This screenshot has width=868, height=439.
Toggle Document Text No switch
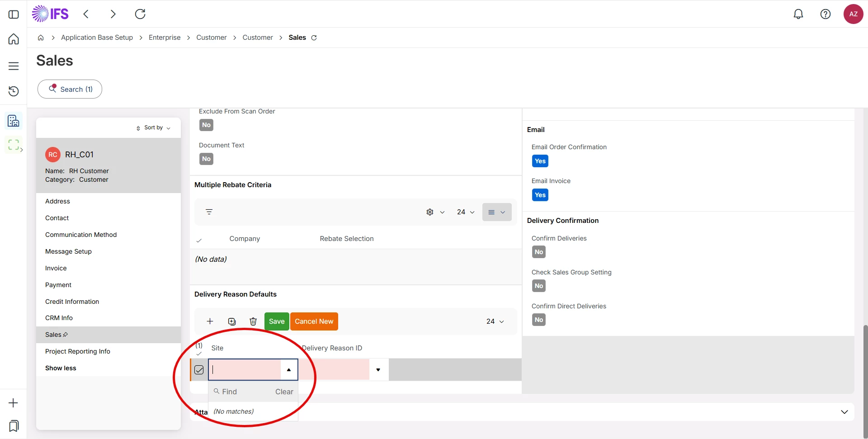[x=206, y=159]
